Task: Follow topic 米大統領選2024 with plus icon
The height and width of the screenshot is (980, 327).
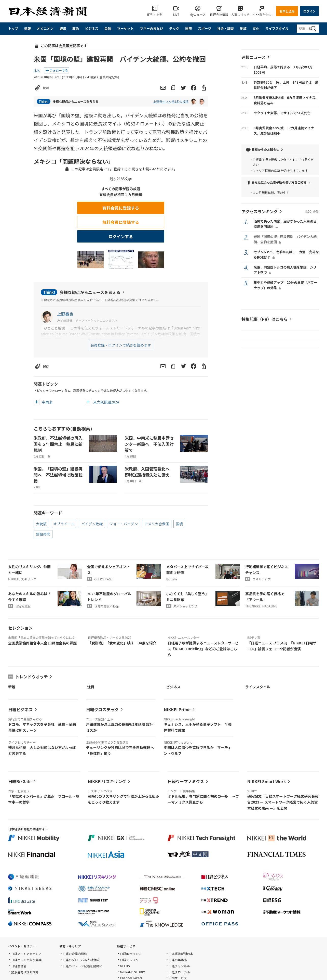Action: (x=88, y=402)
